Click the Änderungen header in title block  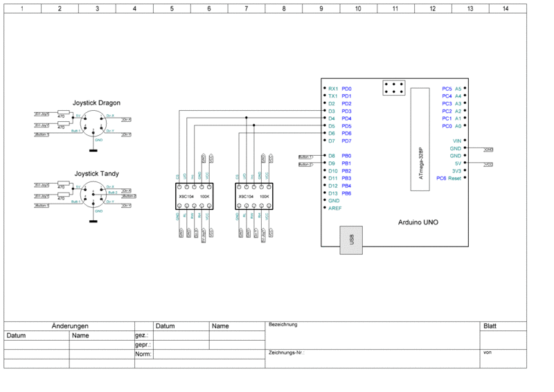[70, 326]
